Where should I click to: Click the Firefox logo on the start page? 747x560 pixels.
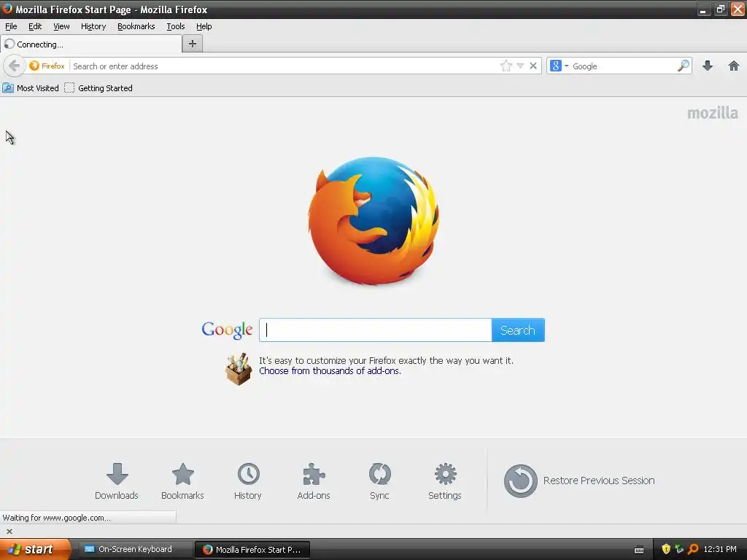[373, 221]
